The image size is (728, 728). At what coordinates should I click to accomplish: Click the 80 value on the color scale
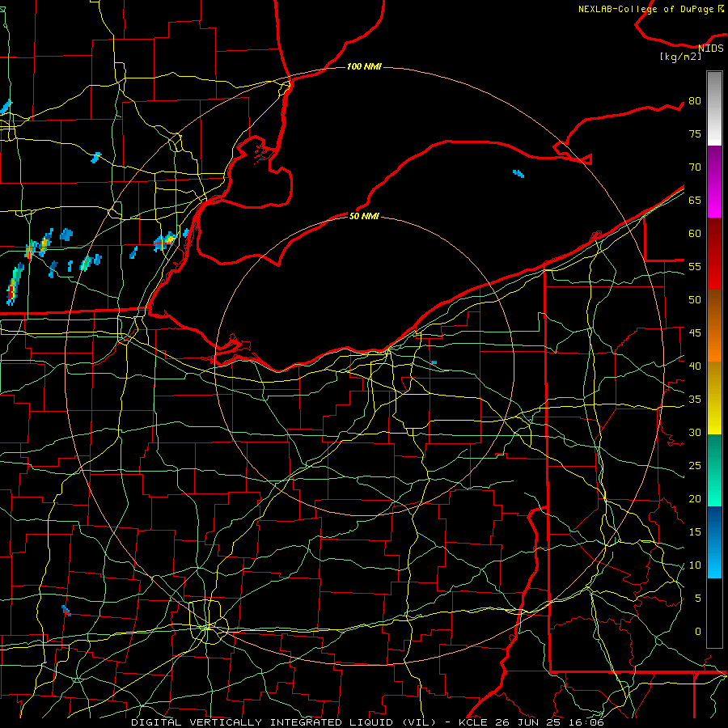(x=695, y=101)
